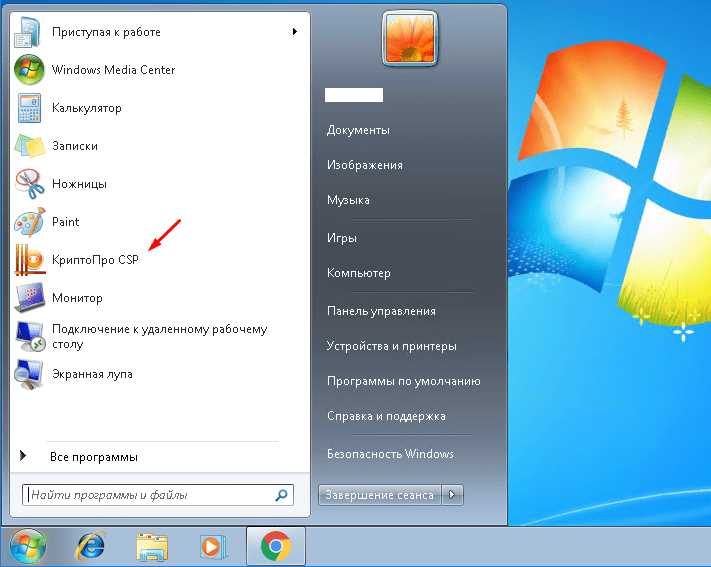
Task: Open Windows Explorer folder icon on taskbar
Action: (152, 547)
